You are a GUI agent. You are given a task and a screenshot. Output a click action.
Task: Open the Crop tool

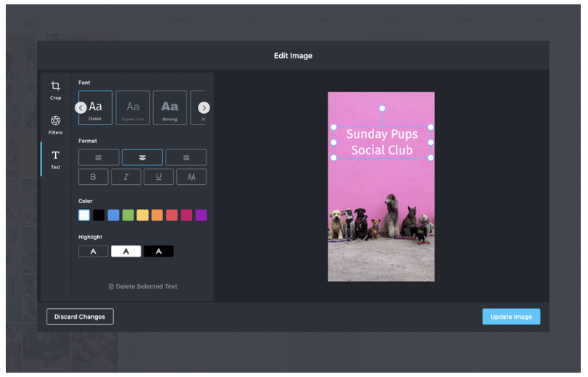tap(55, 90)
